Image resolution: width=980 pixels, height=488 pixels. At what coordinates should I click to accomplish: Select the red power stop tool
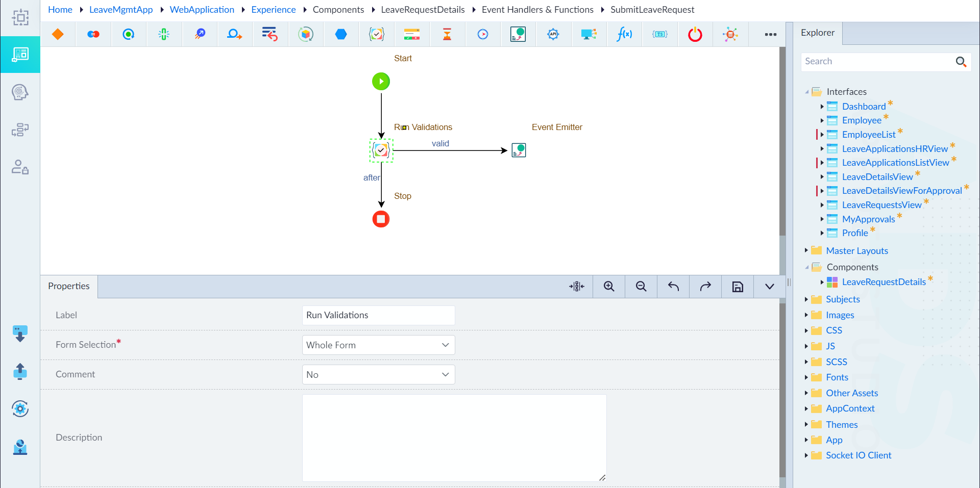click(695, 34)
